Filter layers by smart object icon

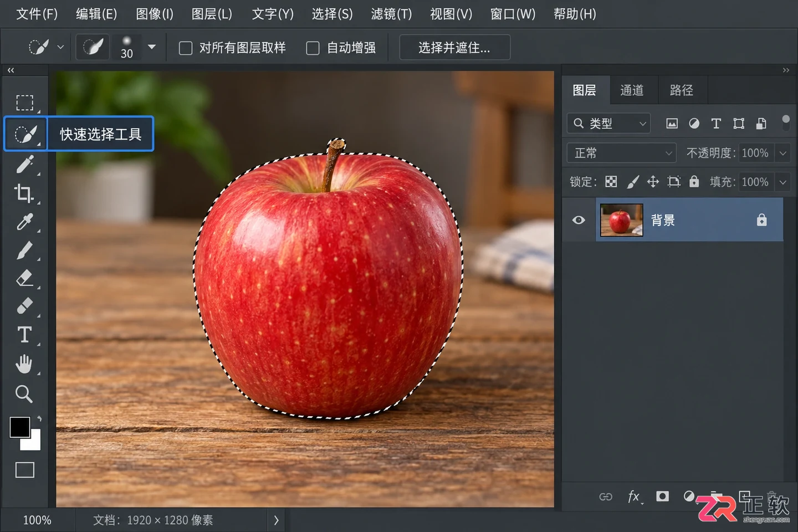point(761,124)
